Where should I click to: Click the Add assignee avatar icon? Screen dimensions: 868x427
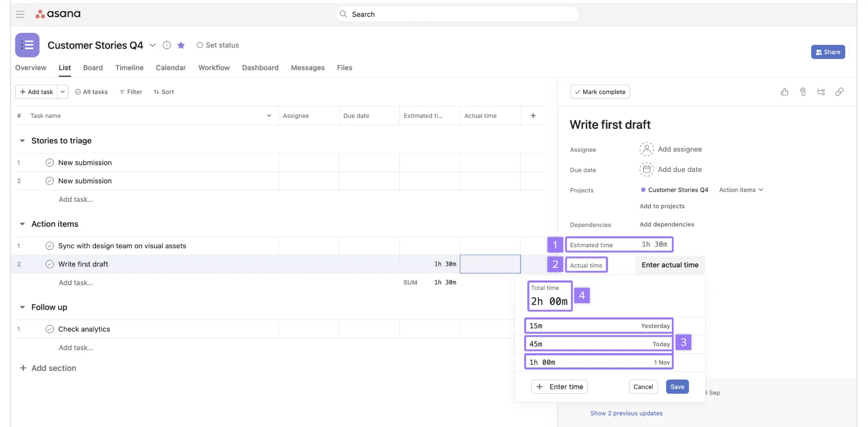(647, 149)
